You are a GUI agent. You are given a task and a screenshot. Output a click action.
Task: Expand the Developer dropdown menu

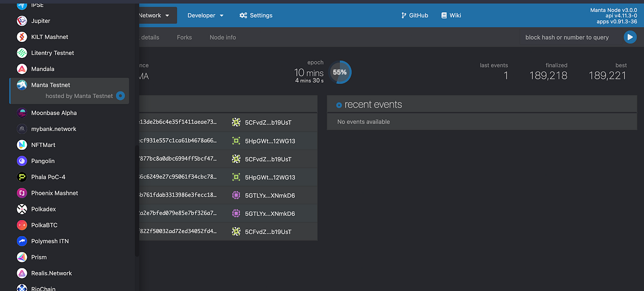pos(205,16)
